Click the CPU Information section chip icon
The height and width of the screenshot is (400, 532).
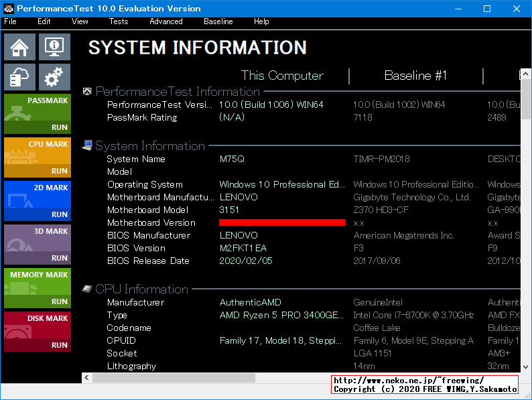click(x=87, y=289)
